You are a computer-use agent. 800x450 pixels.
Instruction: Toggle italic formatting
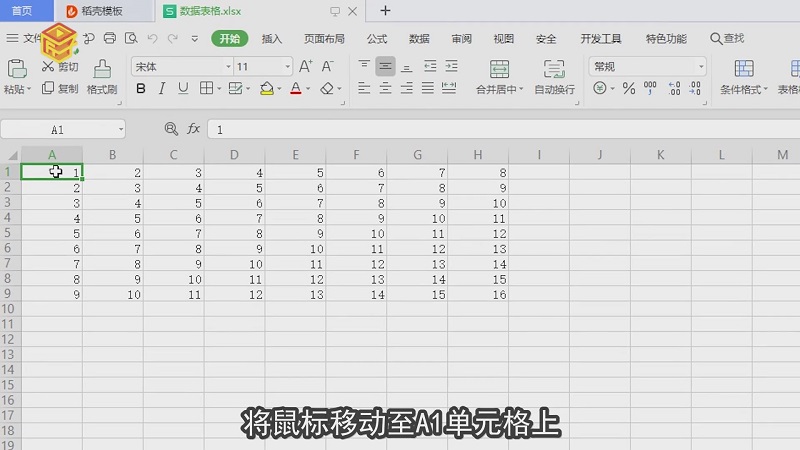coord(162,89)
